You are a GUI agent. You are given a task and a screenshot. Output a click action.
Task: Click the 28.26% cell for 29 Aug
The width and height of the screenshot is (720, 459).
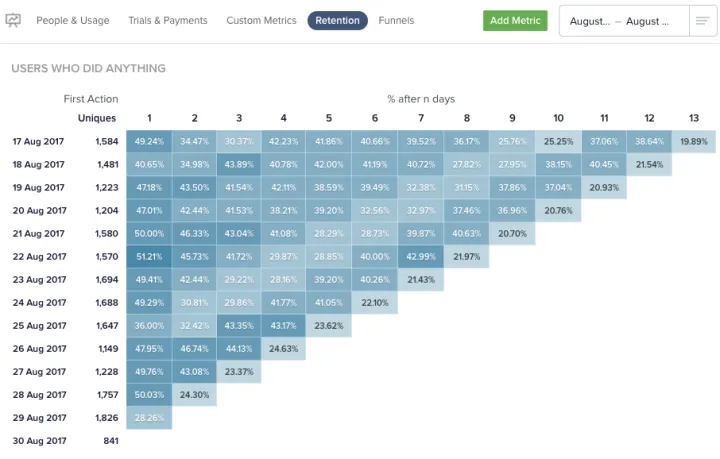(x=149, y=417)
